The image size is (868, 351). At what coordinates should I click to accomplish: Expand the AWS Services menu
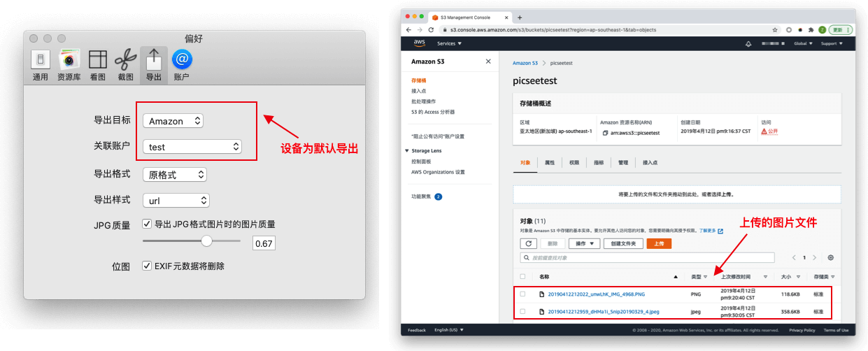448,43
